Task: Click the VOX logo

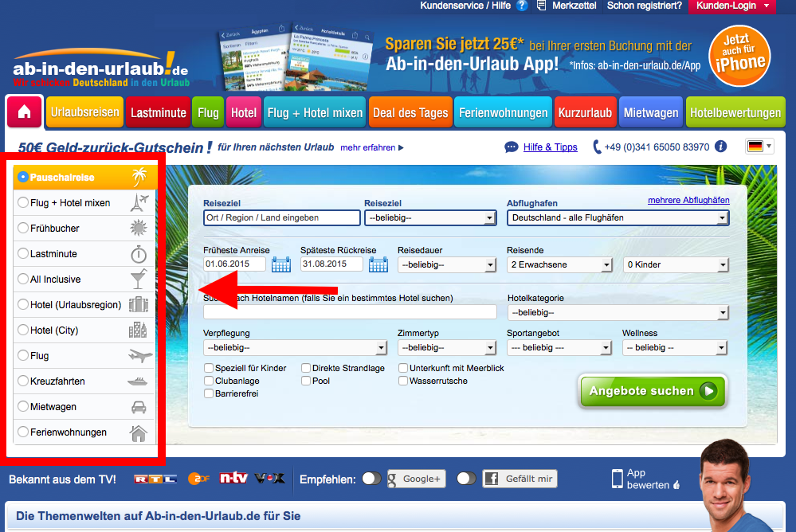Action: click(x=269, y=478)
